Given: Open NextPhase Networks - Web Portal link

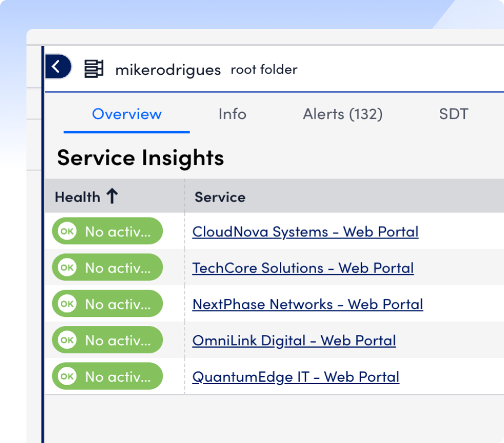Looking at the screenshot, I should (x=308, y=304).
